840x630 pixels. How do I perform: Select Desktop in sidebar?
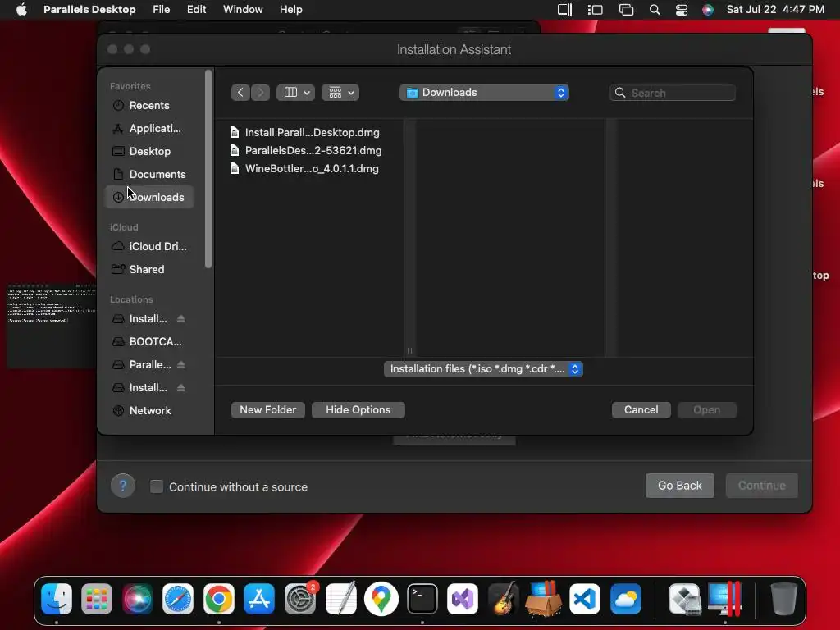149,152
